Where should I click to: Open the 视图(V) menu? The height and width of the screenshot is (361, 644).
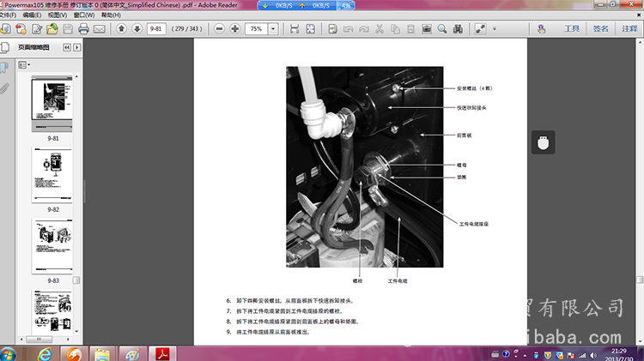(58, 15)
